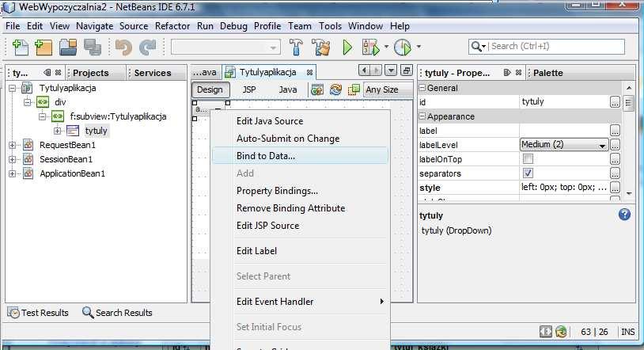644x350 pixels.
Task: Switch to the Services tab
Action: (153, 73)
